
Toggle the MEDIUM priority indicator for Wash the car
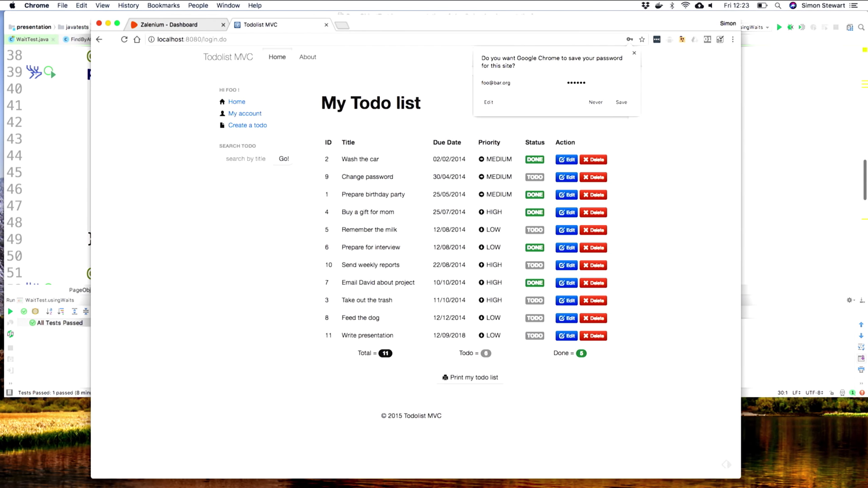click(481, 159)
